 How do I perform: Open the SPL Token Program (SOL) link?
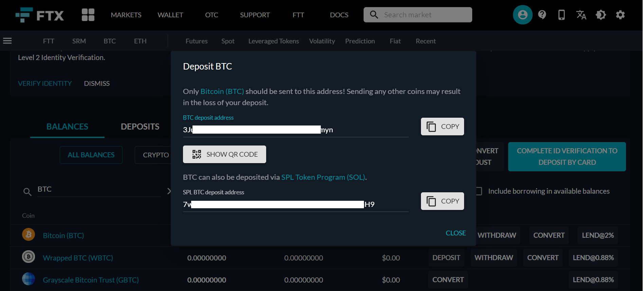pyautogui.click(x=323, y=177)
